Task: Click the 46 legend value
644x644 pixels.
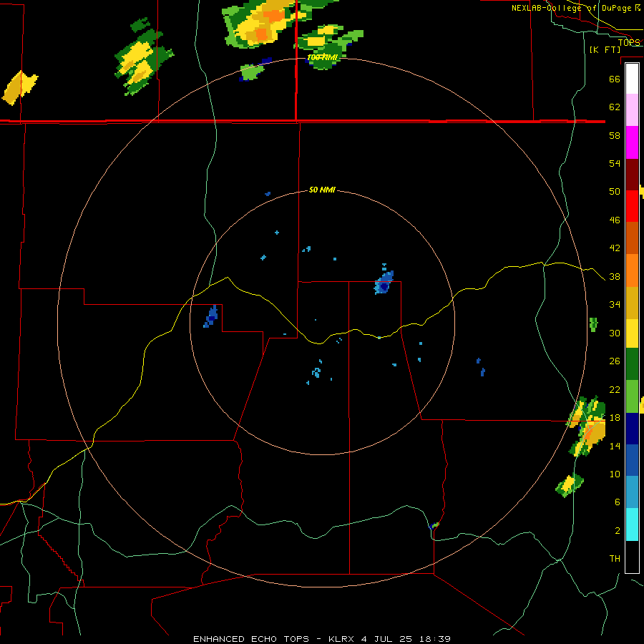Action: 615,220
